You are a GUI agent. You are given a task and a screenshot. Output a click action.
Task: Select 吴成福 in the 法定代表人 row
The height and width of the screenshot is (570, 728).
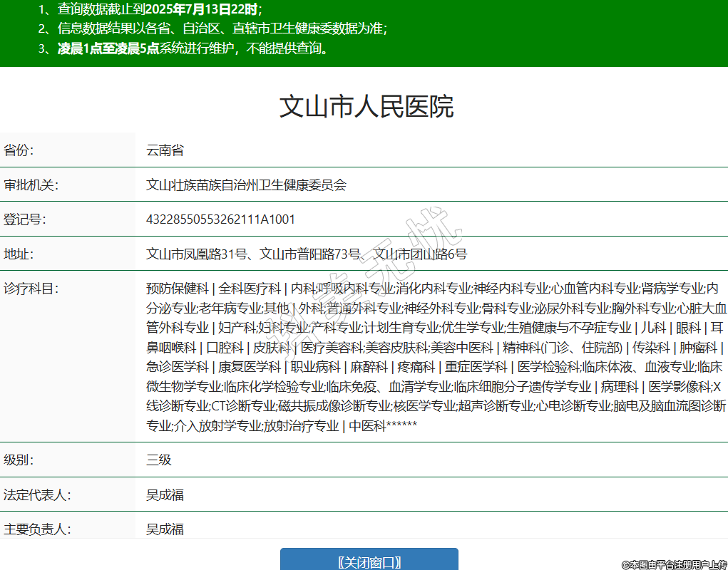[165, 494]
